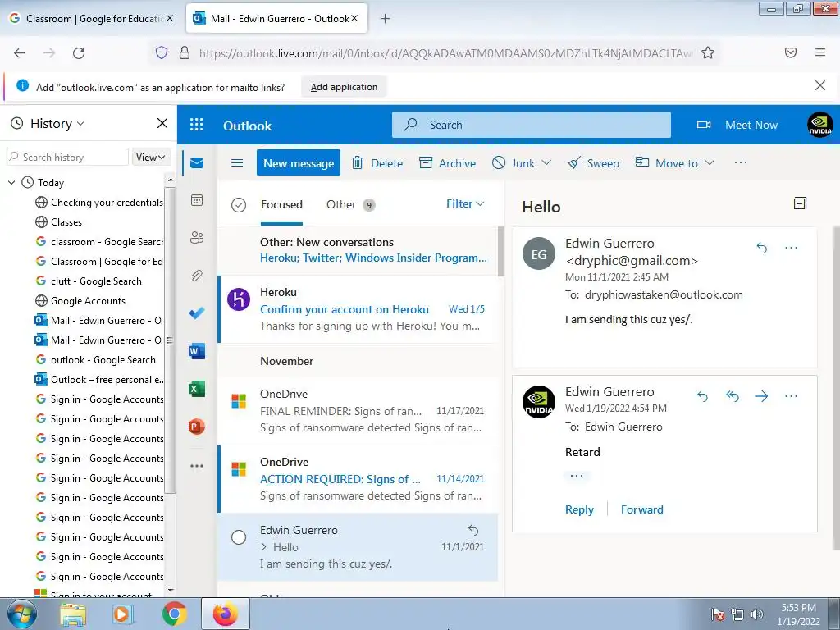The image size is (840, 630).
Task: Start a Meet Now call
Action: [737, 125]
